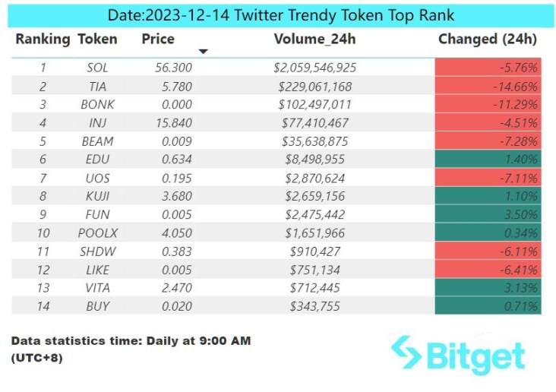Select the BONK token name
Viewport: 556px width, 392px height.
[97, 105]
